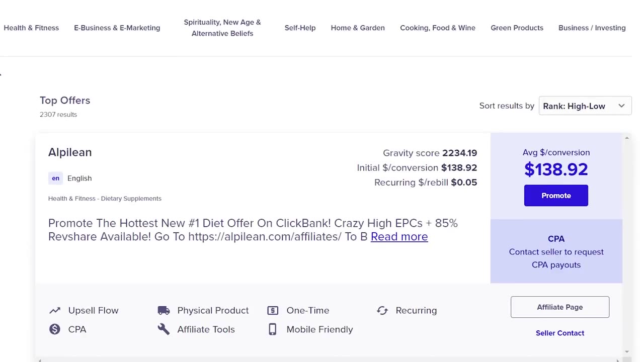Go to the Business / Investing category
This screenshot has height=362, width=644.
592,28
